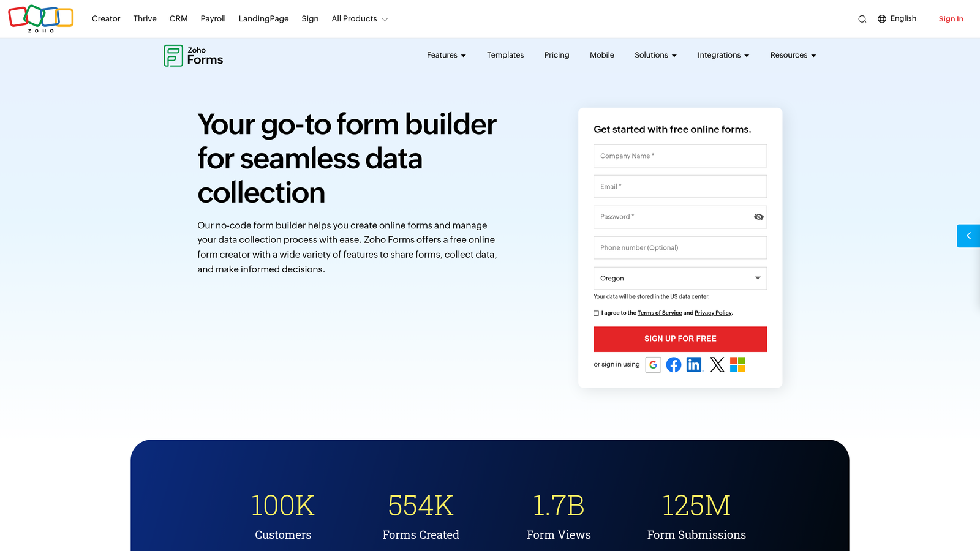Open the search tool
Viewport: 980px width, 551px height.
(x=862, y=18)
